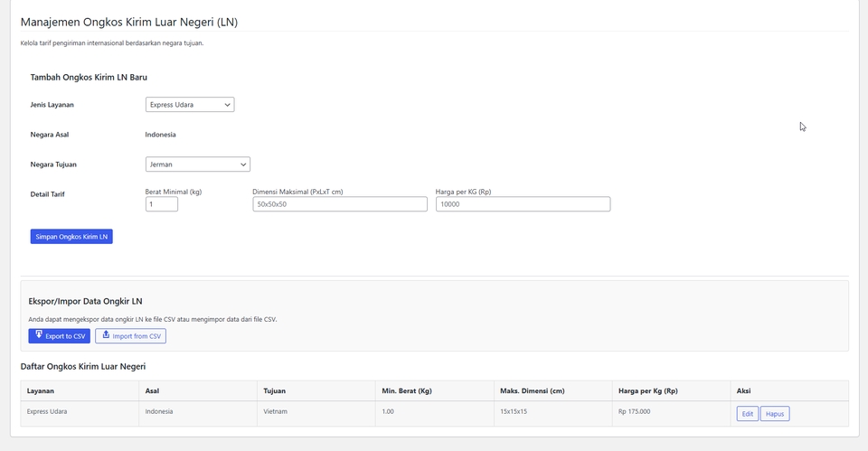The width and height of the screenshot is (868, 451).
Task: Edit the Vietnam shipping rate row
Action: click(x=748, y=413)
